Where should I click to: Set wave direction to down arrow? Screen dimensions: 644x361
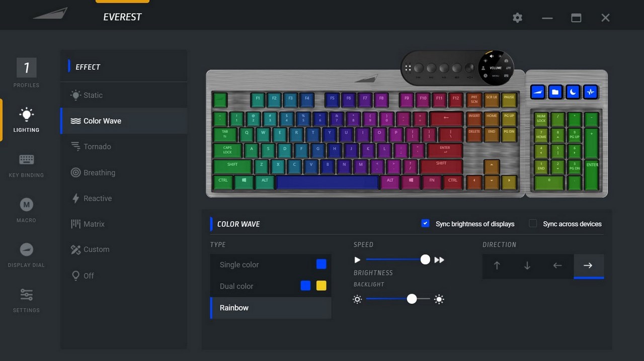(527, 265)
